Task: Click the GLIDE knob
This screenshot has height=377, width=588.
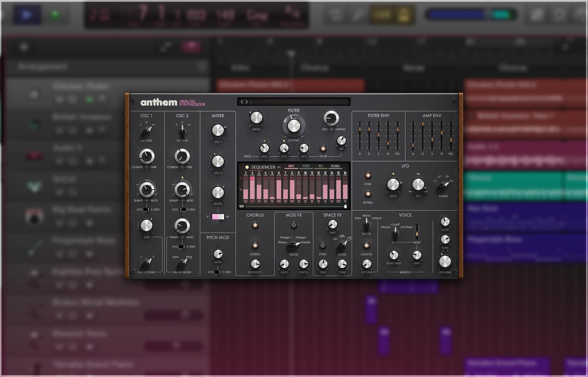Action: click(445, 222)
